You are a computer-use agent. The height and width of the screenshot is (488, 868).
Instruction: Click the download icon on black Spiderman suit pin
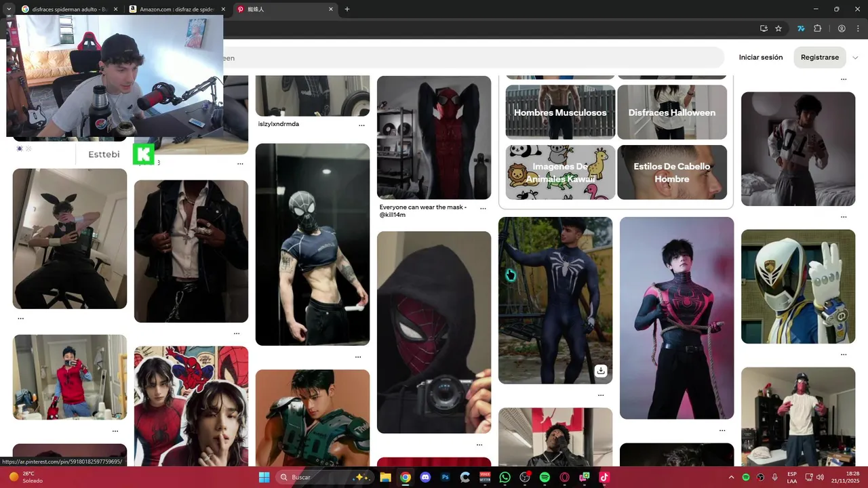tap(601, 371)
